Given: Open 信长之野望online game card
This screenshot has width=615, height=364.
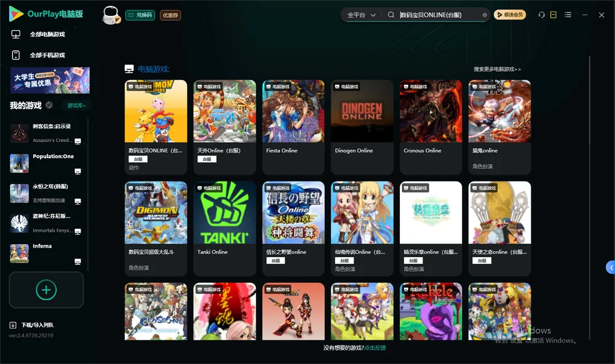Looking at the screenshot, I should [293, 228].
